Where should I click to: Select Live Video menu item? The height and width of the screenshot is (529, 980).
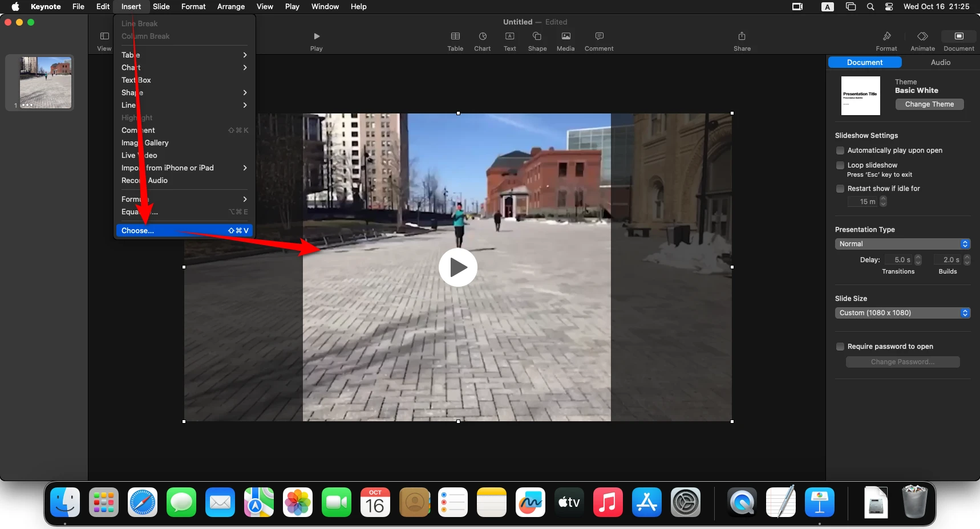tap(184, 155)
